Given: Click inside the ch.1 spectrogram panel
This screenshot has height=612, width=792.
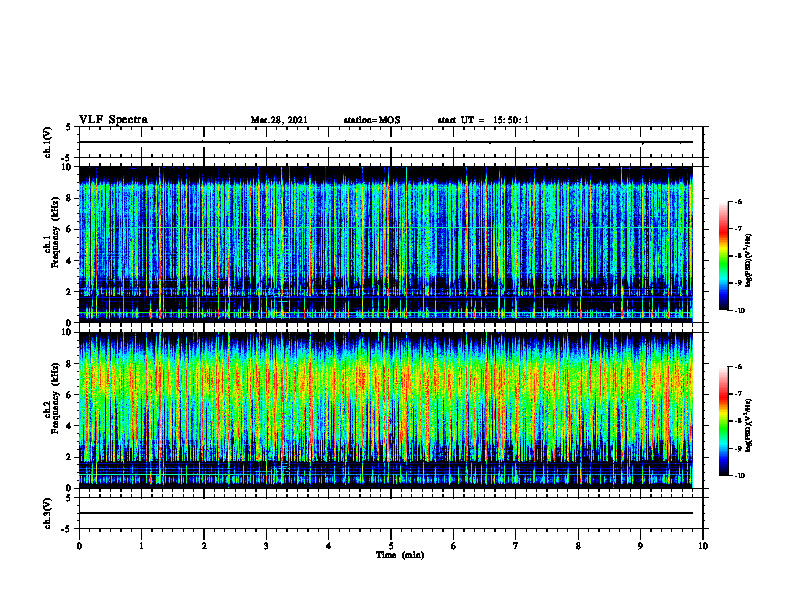Looking at the screenshot, I should point(386,244).
